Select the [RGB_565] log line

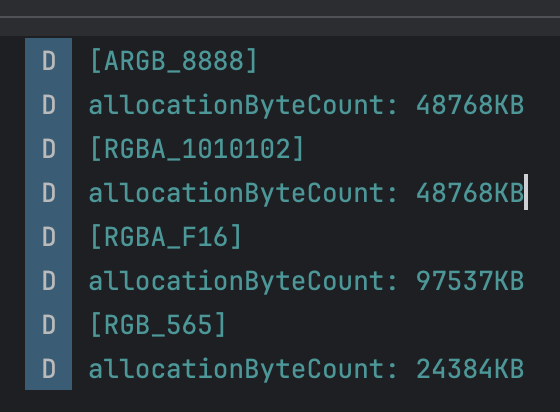click(x=158, y=325)
